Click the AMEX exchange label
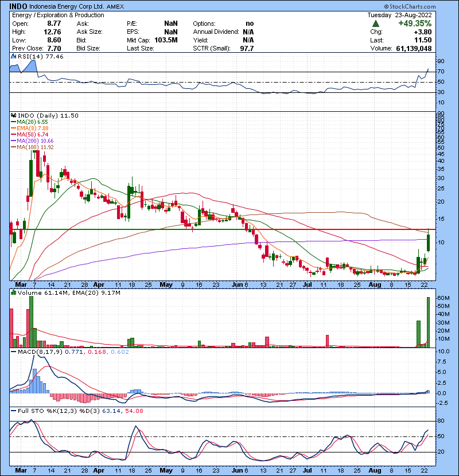 tap(115, 7)
